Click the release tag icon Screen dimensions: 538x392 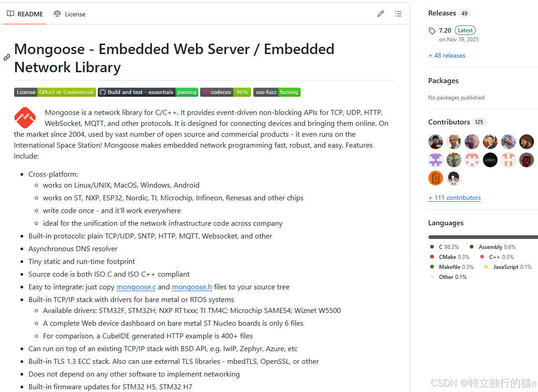pos(432,31)
